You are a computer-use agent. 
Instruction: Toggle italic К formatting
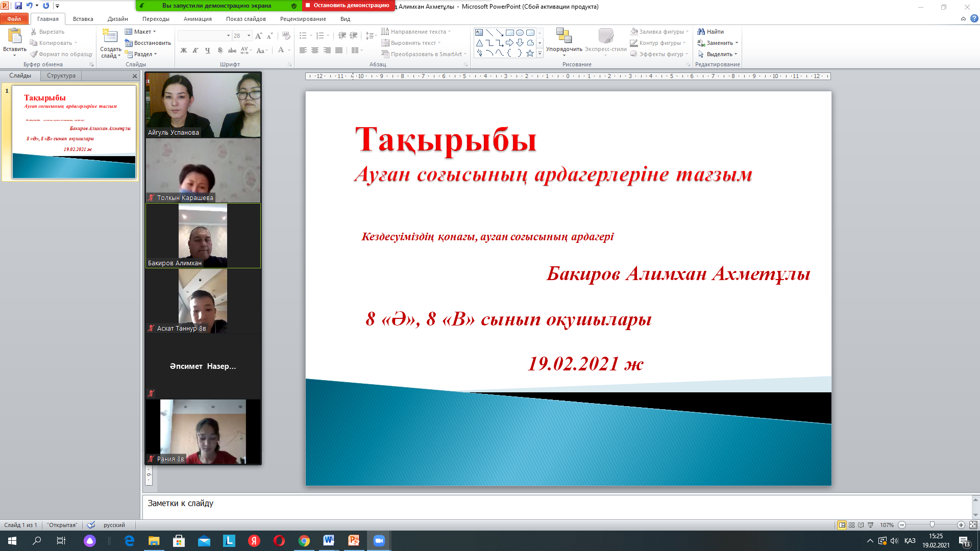click(195, 51)
